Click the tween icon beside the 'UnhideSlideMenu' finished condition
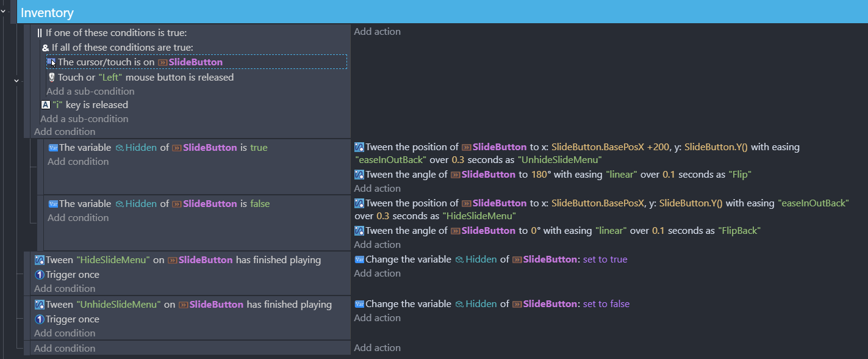Image resolution: width=868 pixels, height=359 pixels. tap(40, 304)
